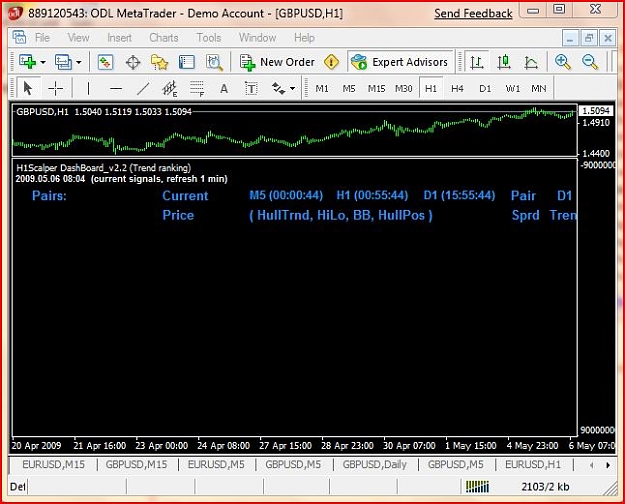Draw a trendline
Screen dimensions: 625x504
[143, 88]
